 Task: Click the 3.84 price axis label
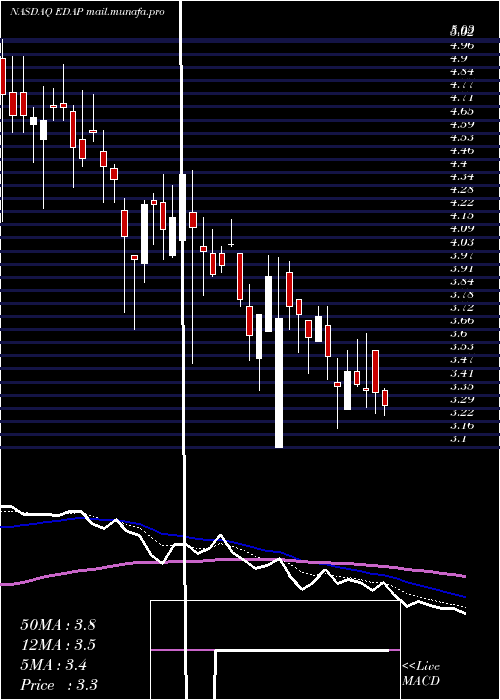click(x=462, y=282)
